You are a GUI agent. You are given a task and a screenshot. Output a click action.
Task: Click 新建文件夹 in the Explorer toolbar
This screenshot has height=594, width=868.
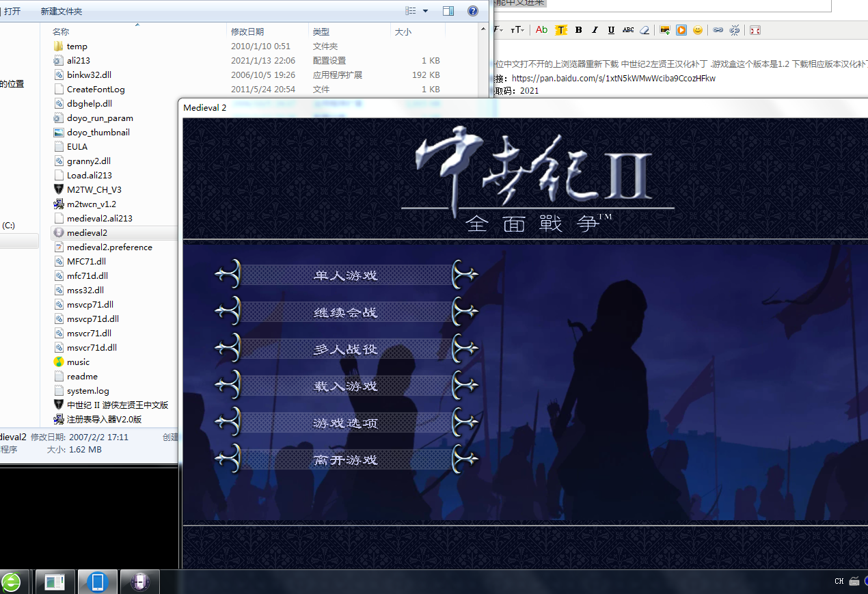62,12
